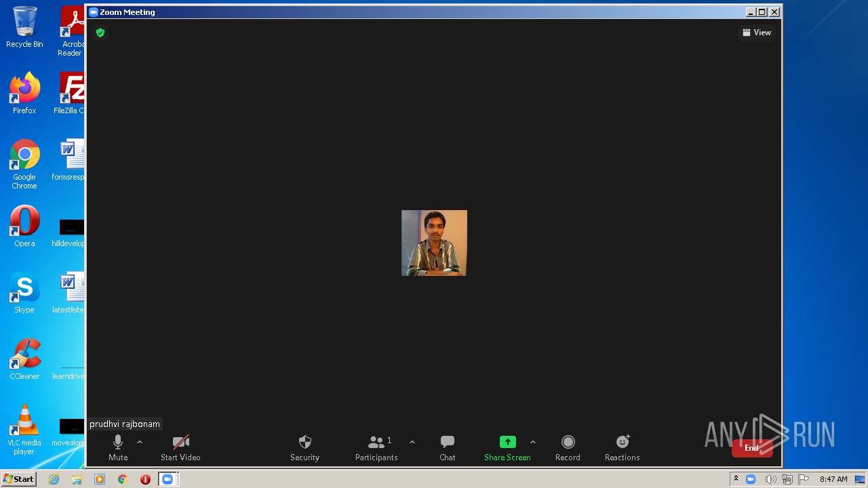Launch Skype desktop shortcut
868x488 pixels.
(x=24, y=293)
